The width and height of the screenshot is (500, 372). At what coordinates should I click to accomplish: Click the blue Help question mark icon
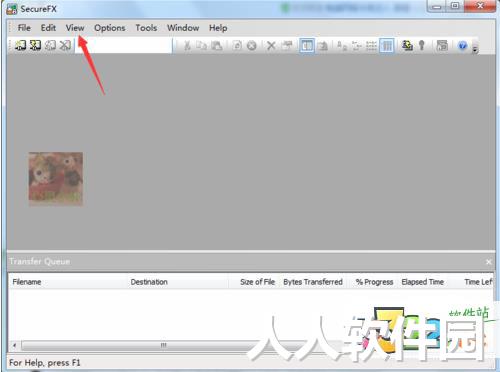(462, 45)
